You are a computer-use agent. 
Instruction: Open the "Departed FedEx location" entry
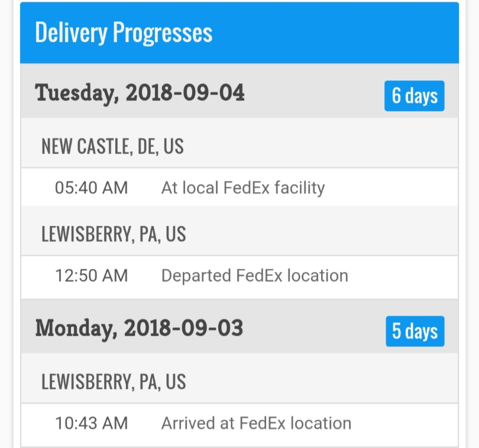click(254, 275)
